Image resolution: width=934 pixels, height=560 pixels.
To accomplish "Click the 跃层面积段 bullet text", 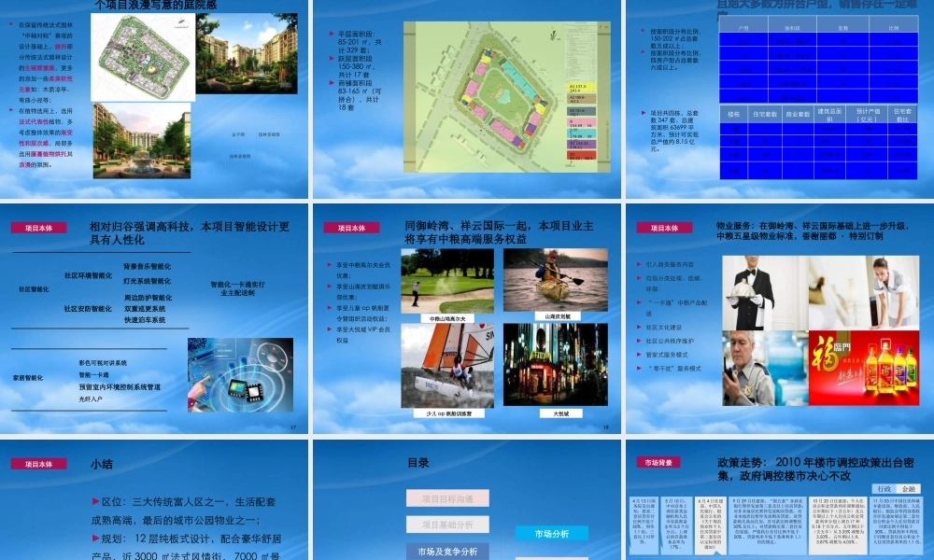I will (x=356, y=66).
